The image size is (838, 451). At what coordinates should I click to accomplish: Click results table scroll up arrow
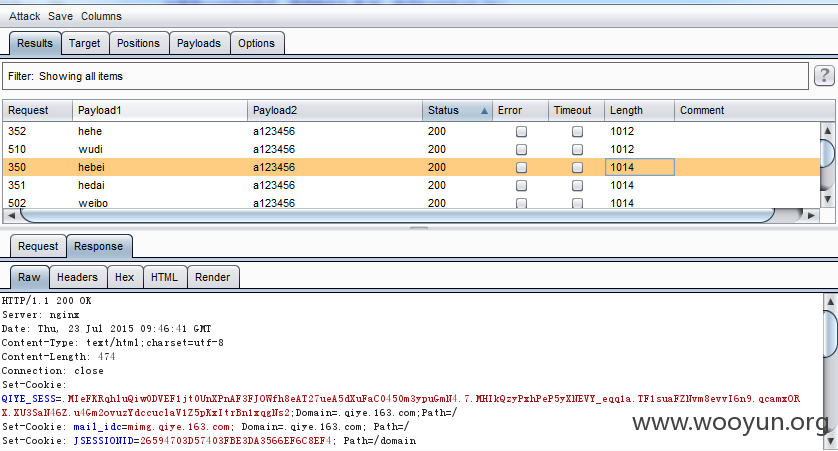click(x=827, y=130)
